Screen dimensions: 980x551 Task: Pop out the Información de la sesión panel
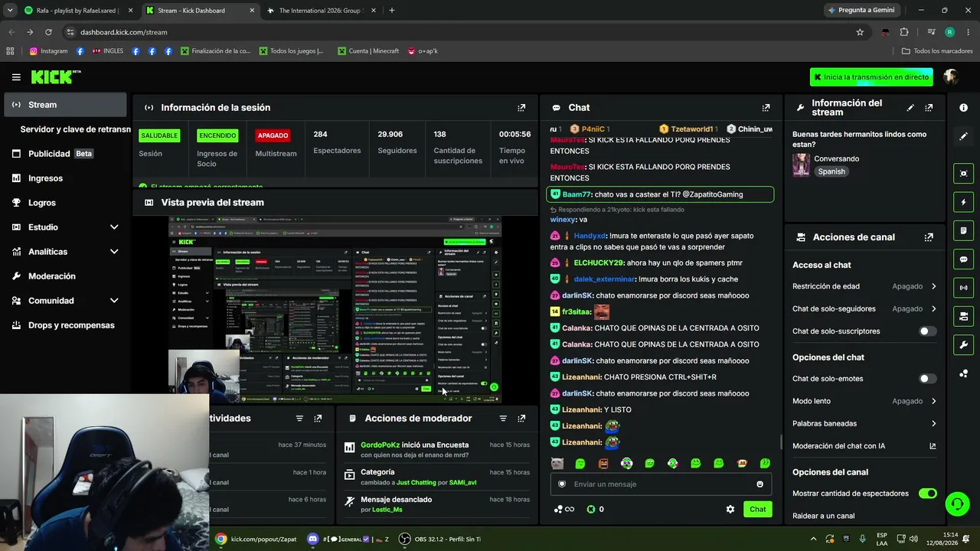coord(521,108)
